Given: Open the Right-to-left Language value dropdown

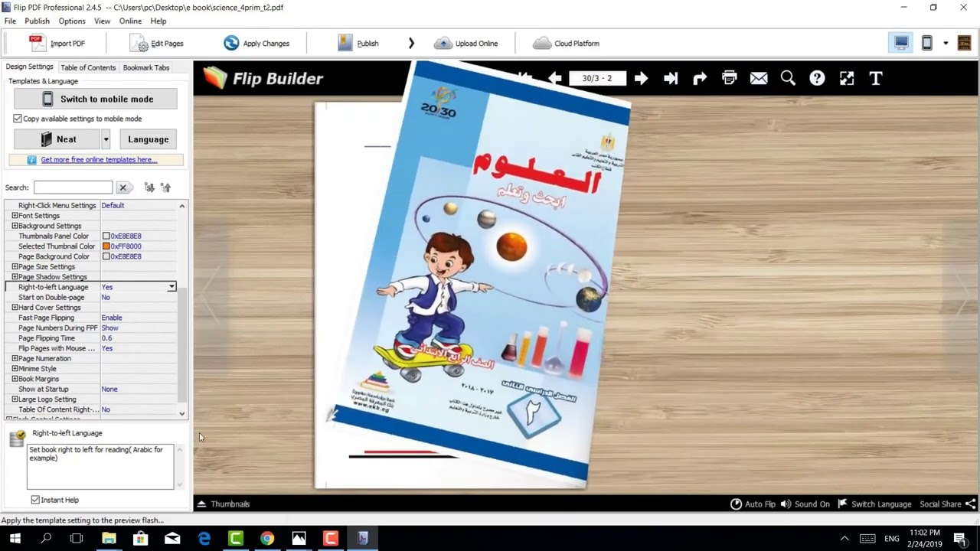Looking at the screenshot, I should pos(171,287).
